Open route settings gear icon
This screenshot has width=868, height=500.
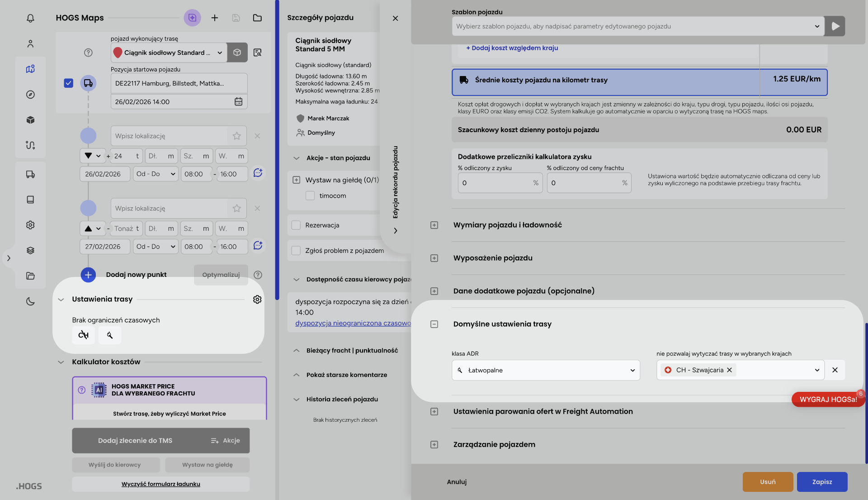click(x=257, y=300)
